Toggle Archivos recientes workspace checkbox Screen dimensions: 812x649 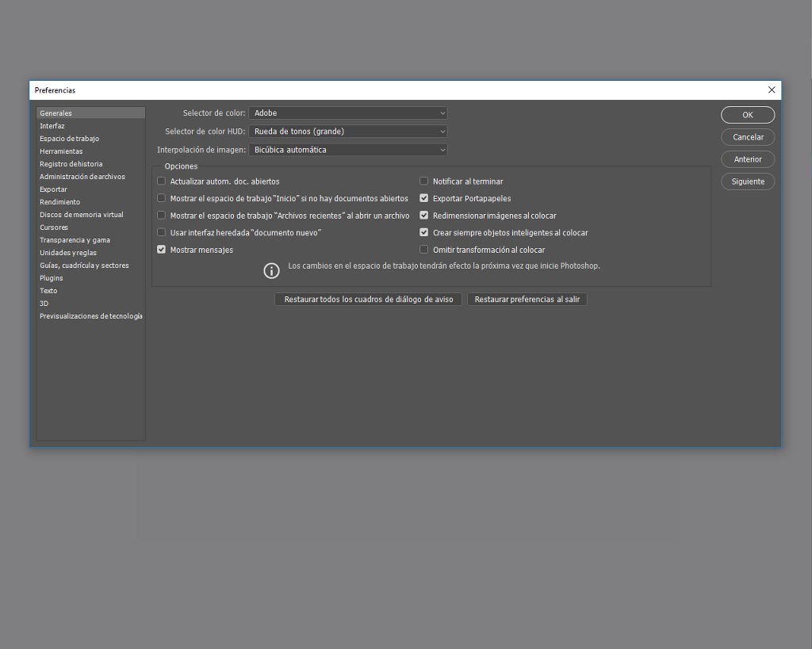(162, 216)
